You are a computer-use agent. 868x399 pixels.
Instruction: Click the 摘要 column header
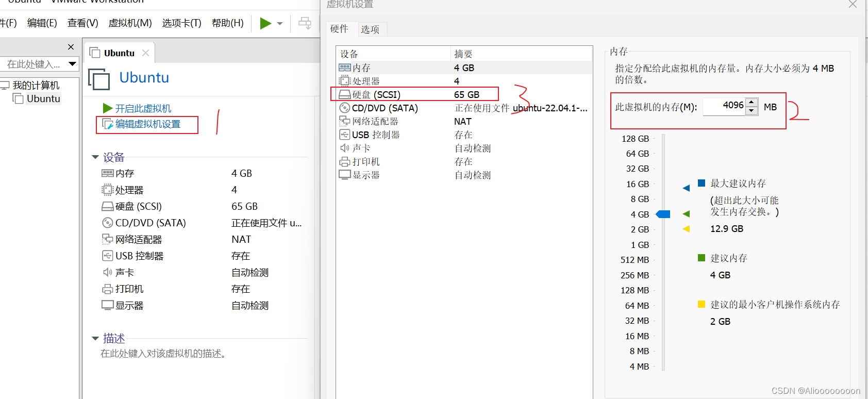click(521, 54)
